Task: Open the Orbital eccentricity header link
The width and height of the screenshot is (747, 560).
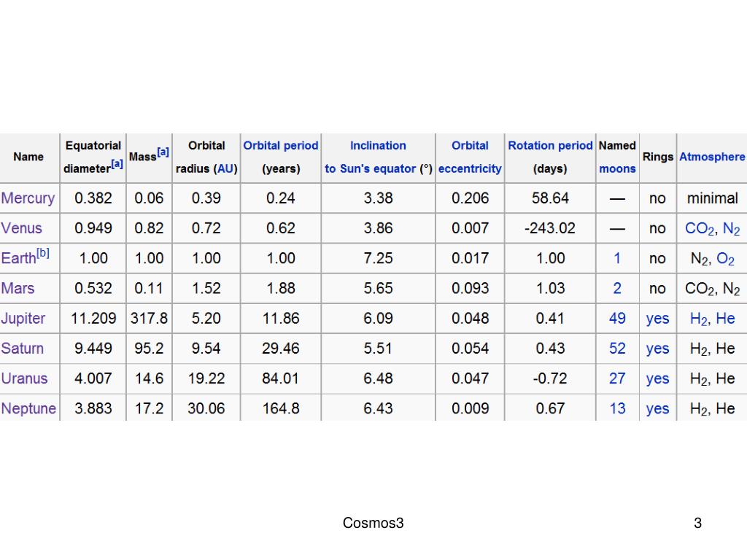Action: point(470,157)
